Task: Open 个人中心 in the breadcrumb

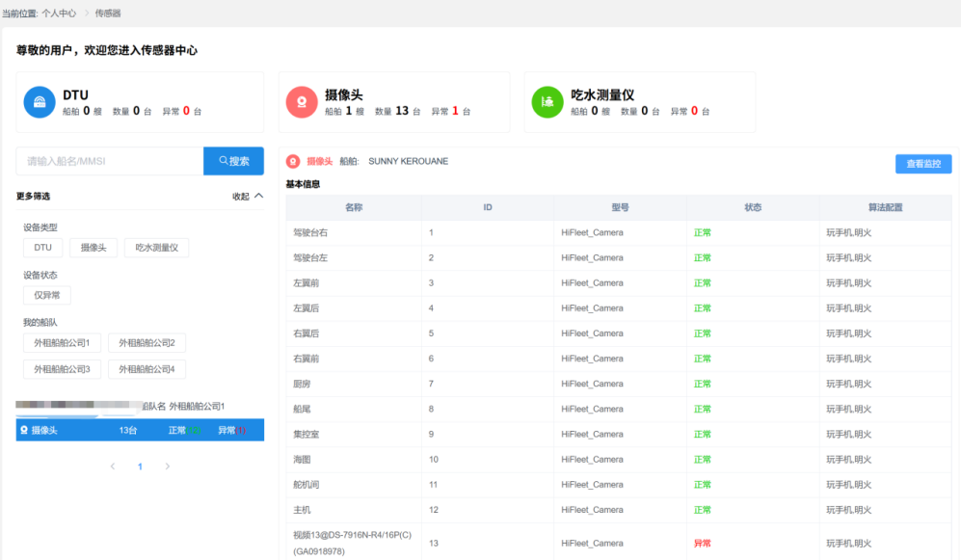Action: 59,13
